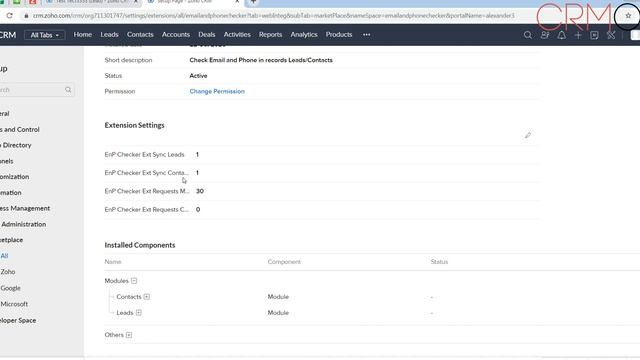Click the EnP Checker Ext Sync Leads label

[144, 155]
